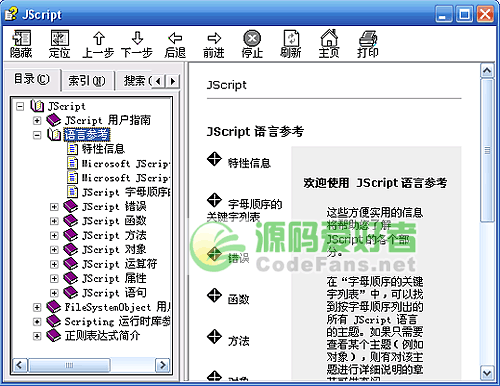This screenshot has width=500, height=386.
Task: Switch to the 索引 tab
Action: (87, 81)
